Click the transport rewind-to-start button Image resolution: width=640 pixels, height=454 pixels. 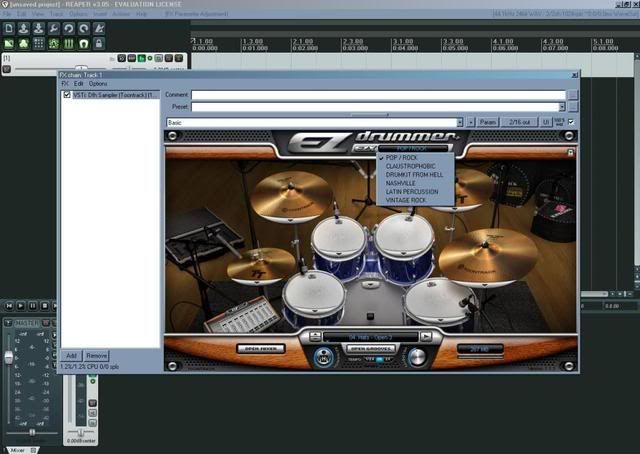(9, 305)
